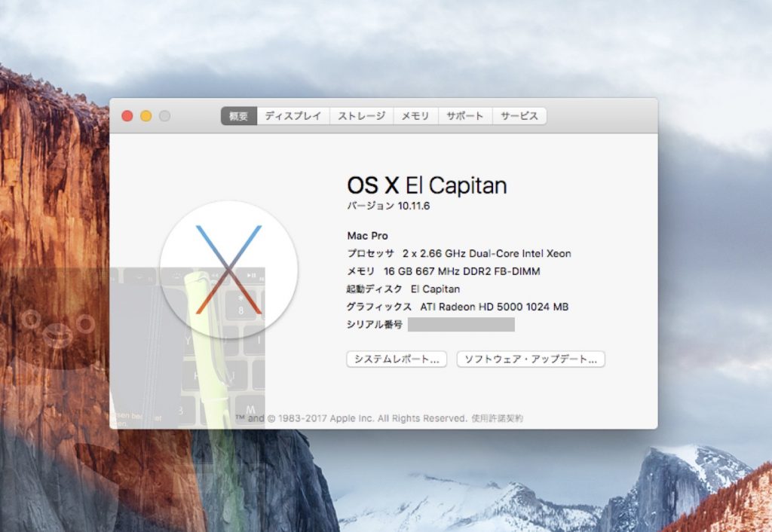Show the サービス tab
Screen dimensions: 772x532
pos(519,116)
